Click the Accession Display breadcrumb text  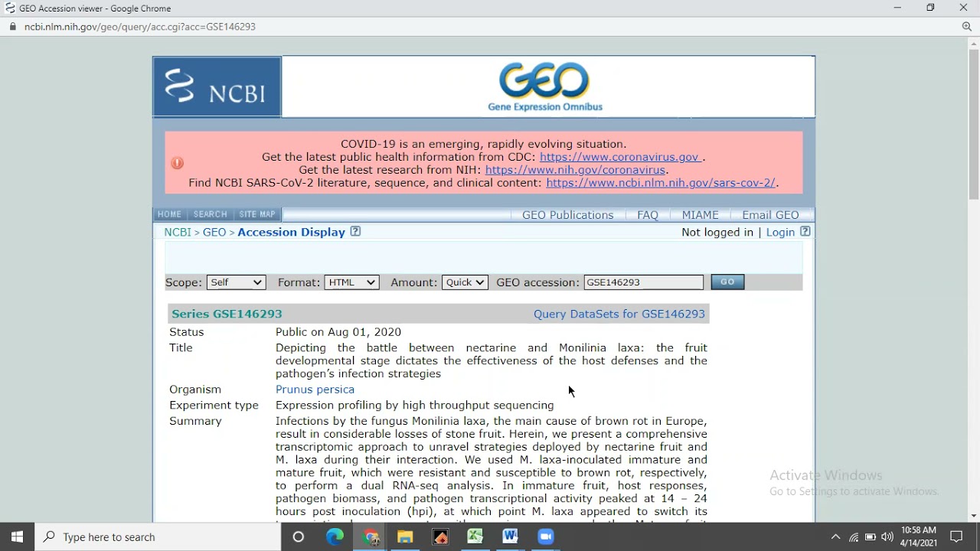pyautogui.click(x=291, y=232)
